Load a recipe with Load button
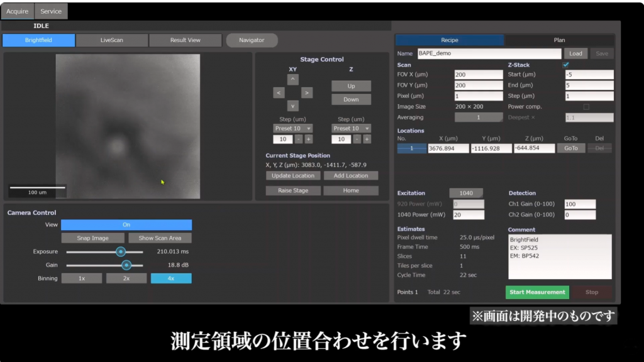644x362 pixels. pyautogui.click(x=575, y=53)
